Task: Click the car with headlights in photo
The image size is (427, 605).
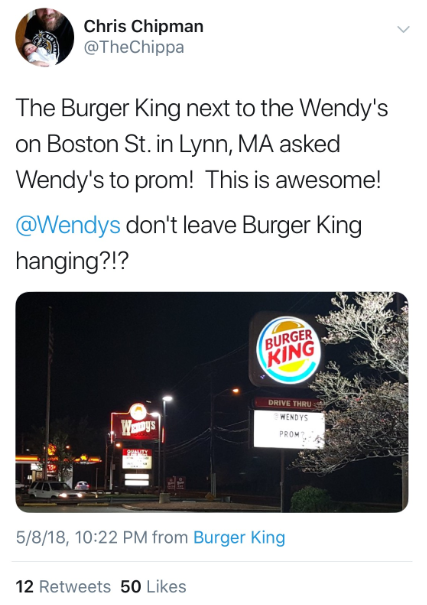Action: click(52, 490)
